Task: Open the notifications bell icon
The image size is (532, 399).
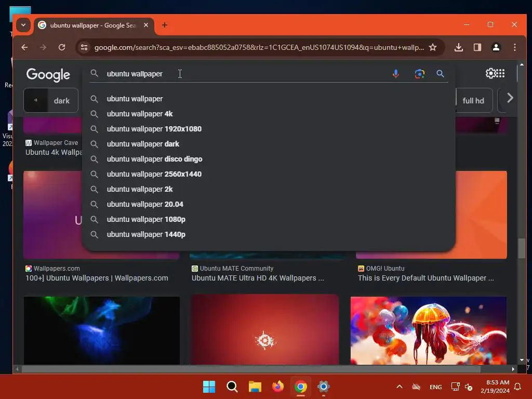Action: point(518,387)
